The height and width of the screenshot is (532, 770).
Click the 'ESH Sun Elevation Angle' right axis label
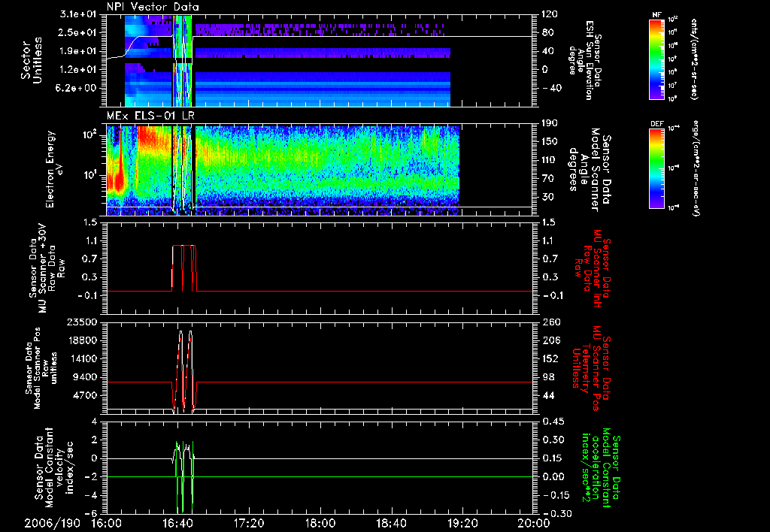[584, 60]
